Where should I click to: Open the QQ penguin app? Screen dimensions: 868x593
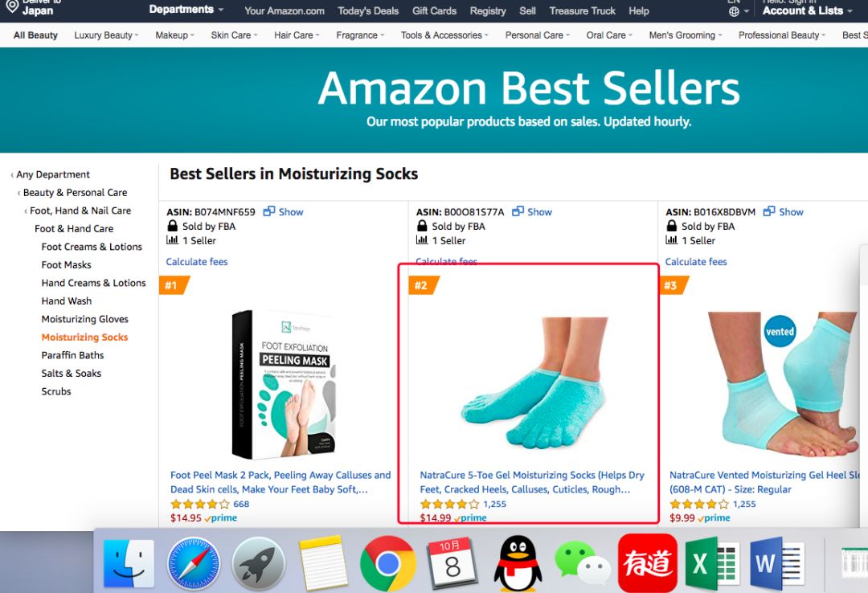coord(518,564)
